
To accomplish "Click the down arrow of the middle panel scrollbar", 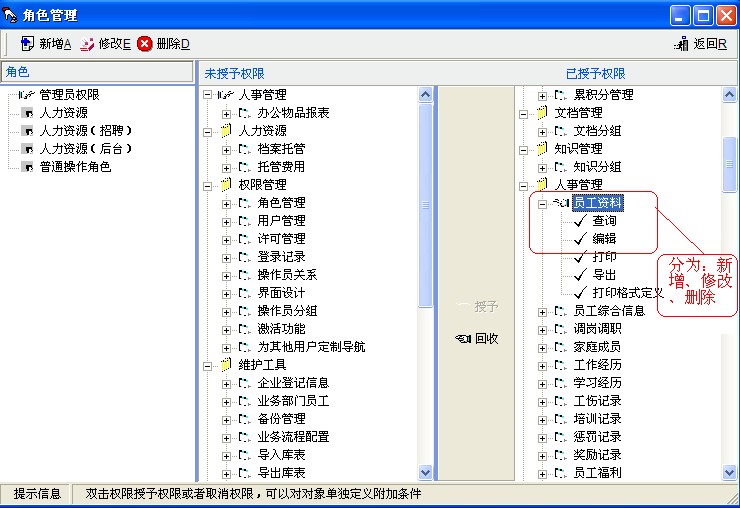I will click(x=424, y=472).
